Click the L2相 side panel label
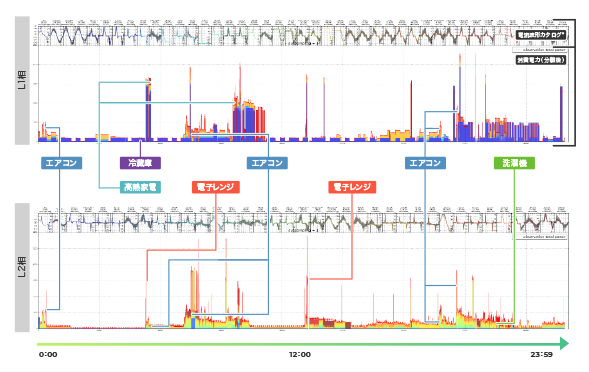Screen dimensions: 589x372 [22, 267]
